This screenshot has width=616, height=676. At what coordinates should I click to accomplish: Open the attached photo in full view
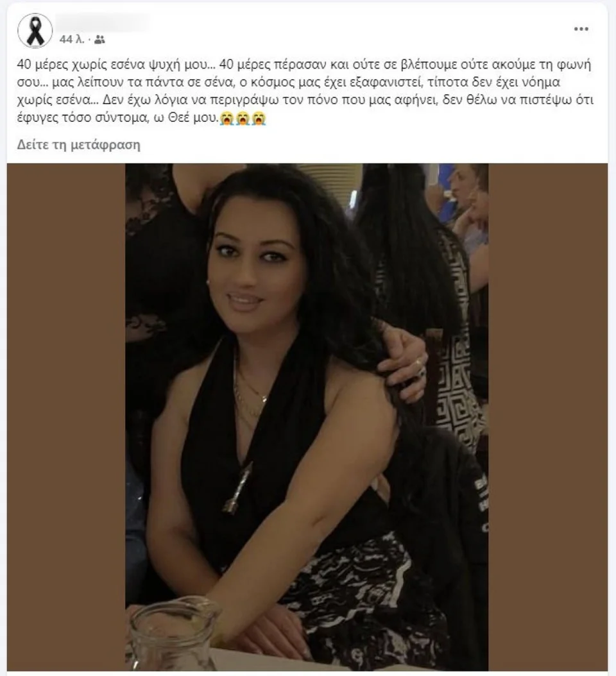pyautogui.click(x=307, y=417)
